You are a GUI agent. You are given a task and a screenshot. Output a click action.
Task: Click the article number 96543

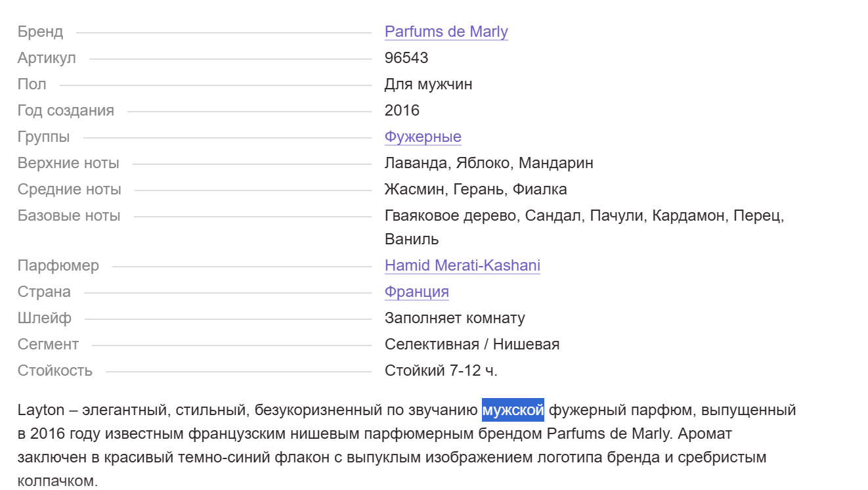(x=406, y=58)
